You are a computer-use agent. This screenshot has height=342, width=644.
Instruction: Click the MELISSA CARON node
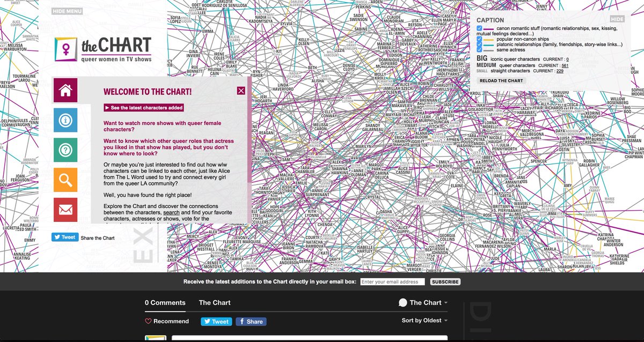[x=320, y=126]
